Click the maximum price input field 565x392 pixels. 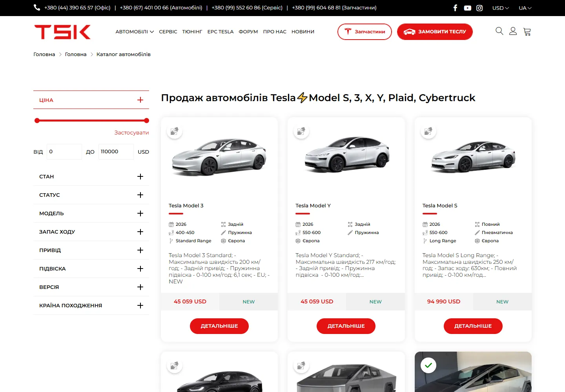coord(116,152)
